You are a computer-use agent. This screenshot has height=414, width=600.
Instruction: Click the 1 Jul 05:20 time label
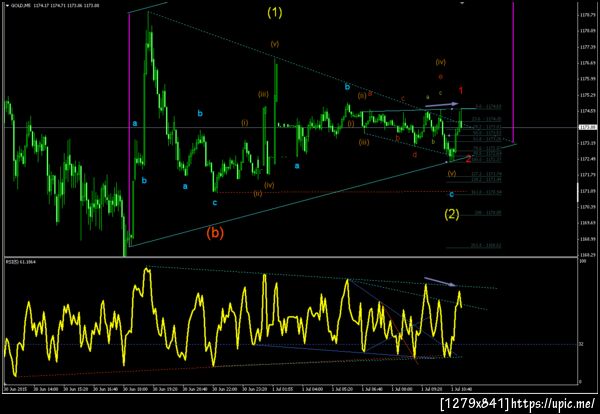[x=343, y=389]
